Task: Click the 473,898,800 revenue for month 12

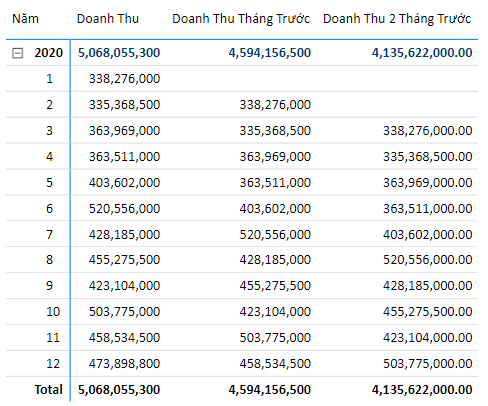Action: (124, 363)
